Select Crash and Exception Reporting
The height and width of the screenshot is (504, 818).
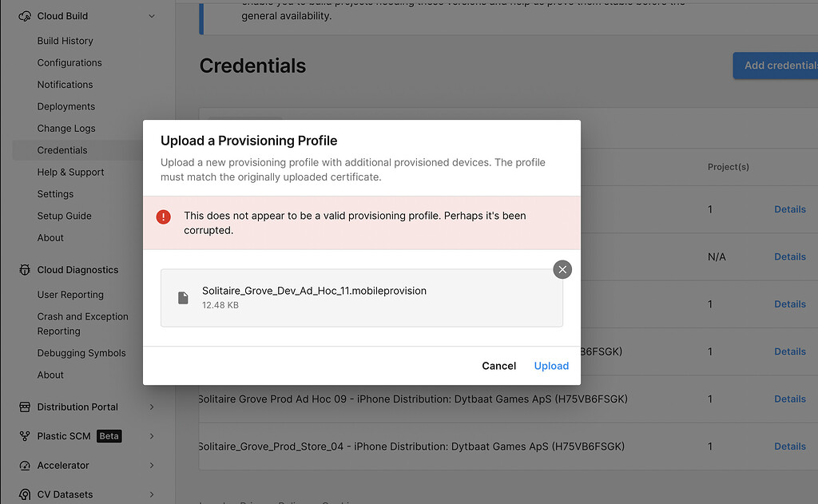[82, 324]
